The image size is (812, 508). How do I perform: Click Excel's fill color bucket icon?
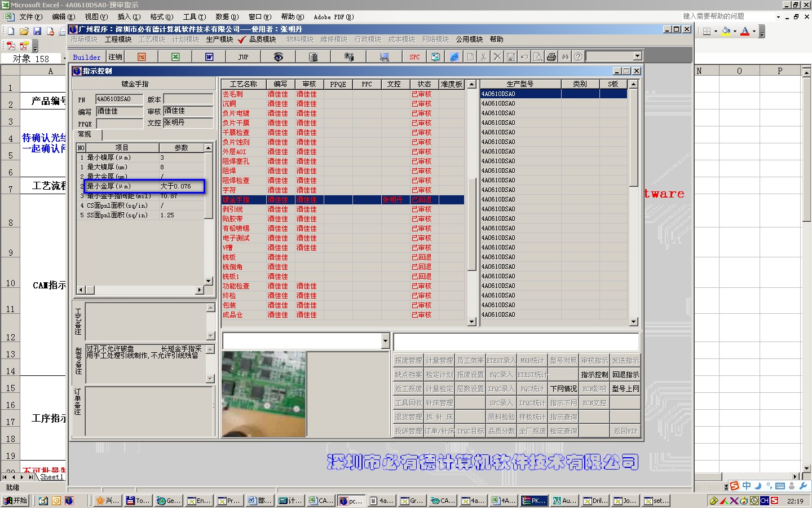click(726, 32)
